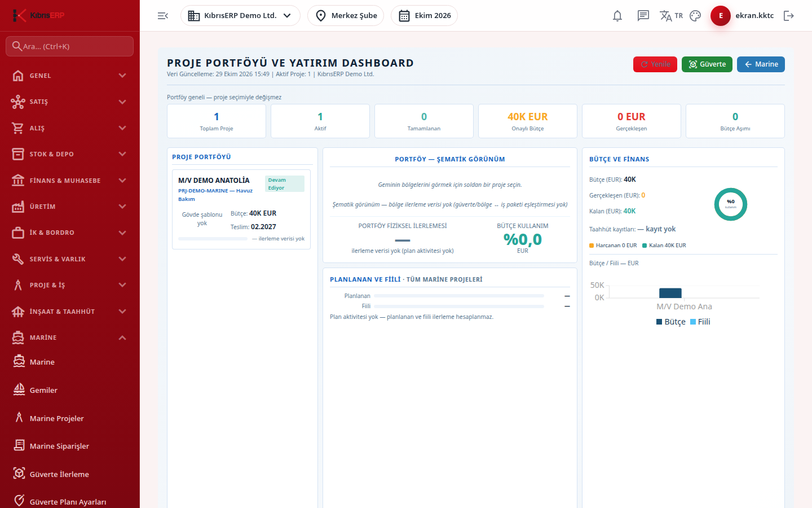Click the budget usage donut chart

[x=731, y=204]
